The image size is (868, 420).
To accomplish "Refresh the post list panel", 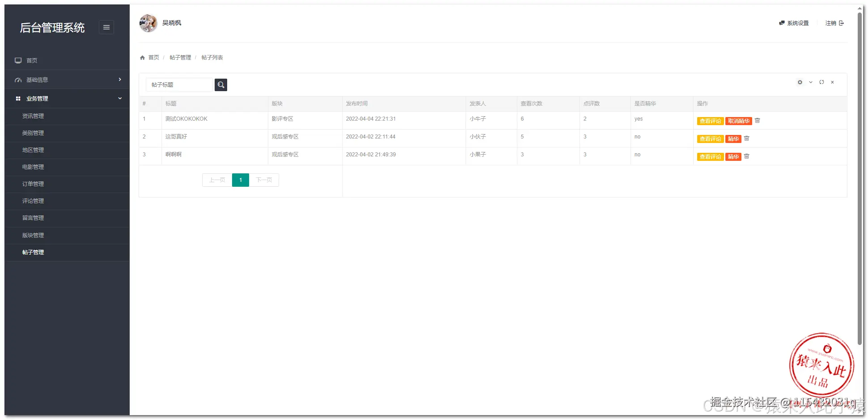I will tap(821, 82).
